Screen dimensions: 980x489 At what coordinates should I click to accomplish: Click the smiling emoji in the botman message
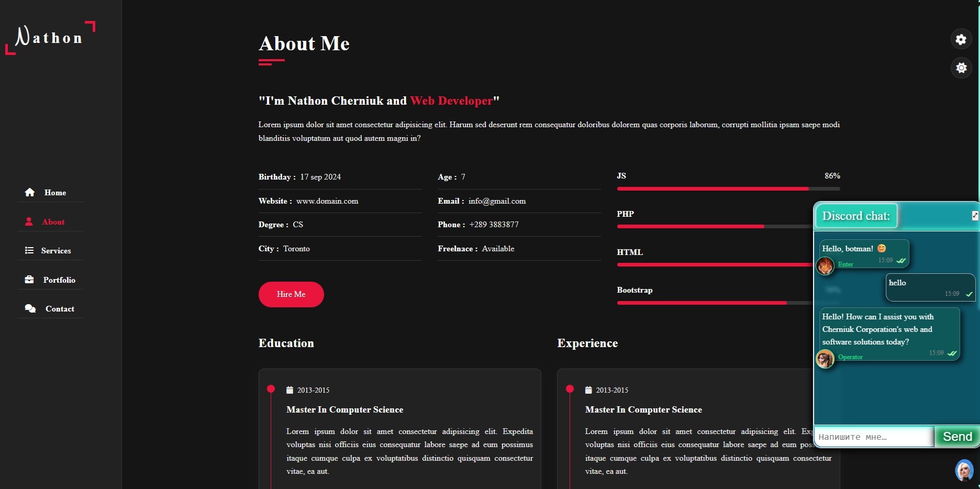[882, 248]
